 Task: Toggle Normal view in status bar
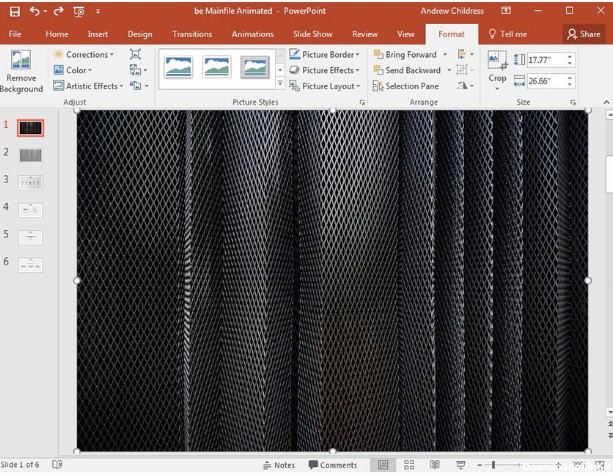(x=383, y=465)
